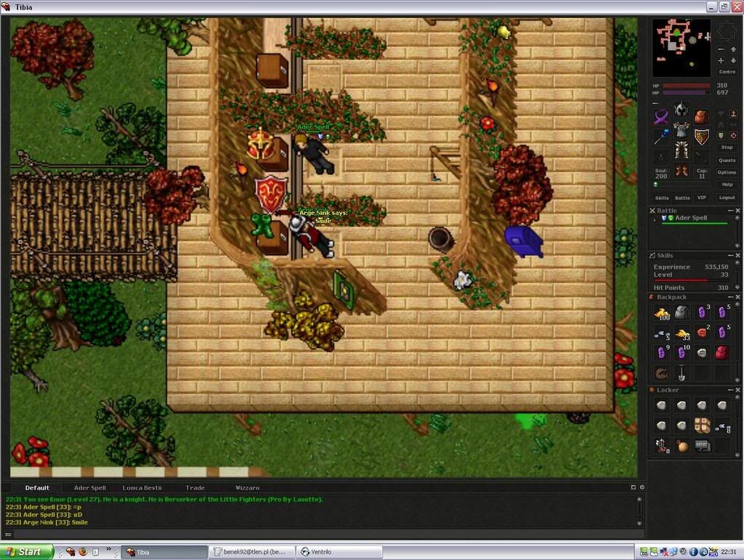This screenshot has width=744, height=560.
Task: Zoom in the minimap with plus button
Action: pyautogui.click(x=721, y=61)
